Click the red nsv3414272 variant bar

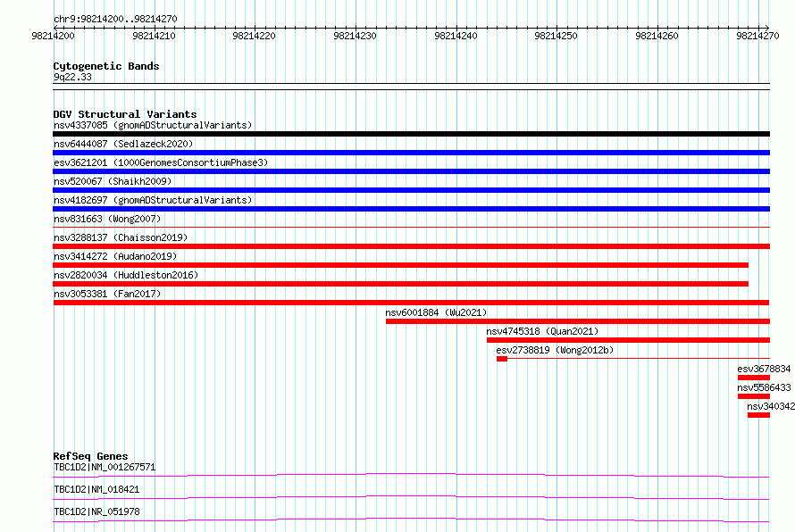(400, 265)
